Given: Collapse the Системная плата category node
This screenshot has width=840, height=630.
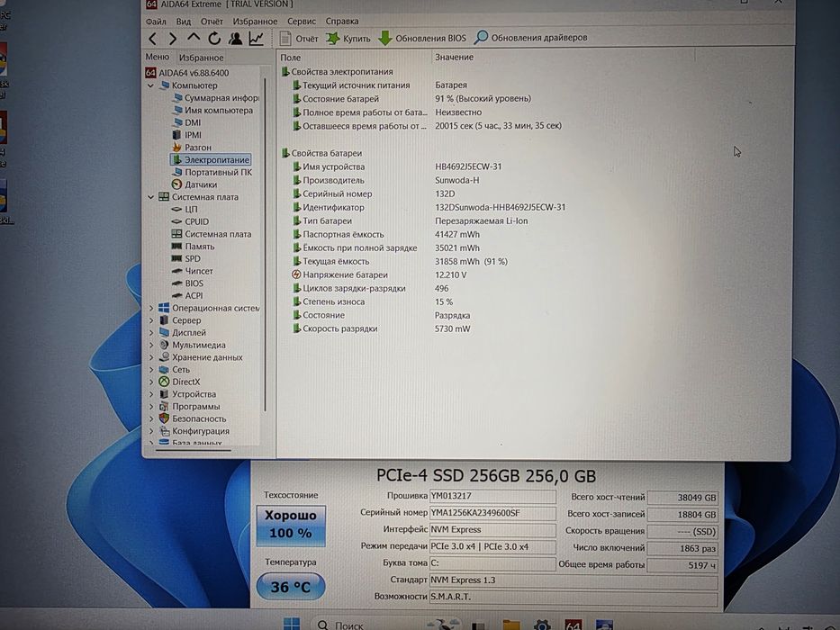Looking at the screenshot, I should coord(150,197).
